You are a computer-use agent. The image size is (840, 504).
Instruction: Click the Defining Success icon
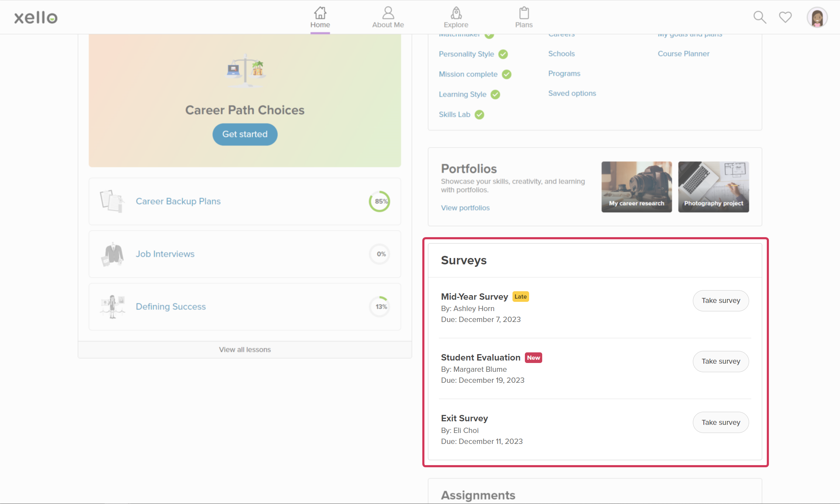(x=112, y=306)
